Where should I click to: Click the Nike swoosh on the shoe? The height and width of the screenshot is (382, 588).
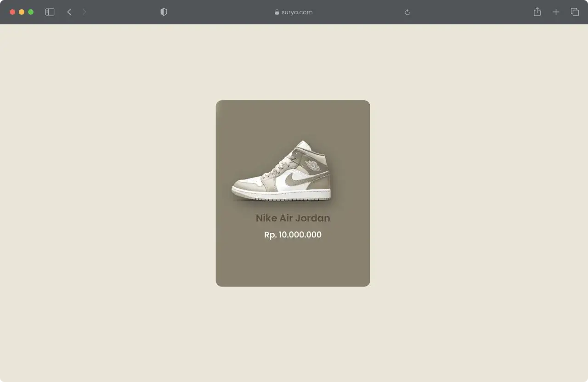(293, 180)
